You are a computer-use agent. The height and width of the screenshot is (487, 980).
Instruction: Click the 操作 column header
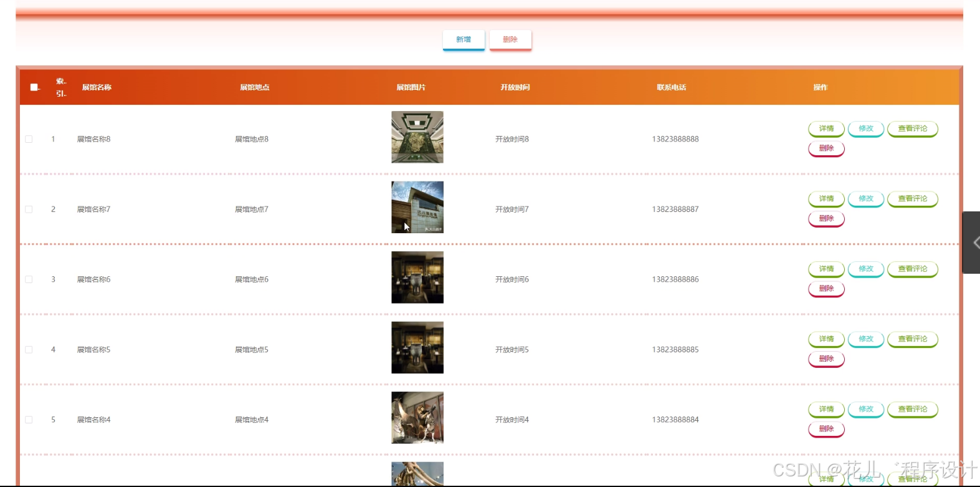(821, 87)
